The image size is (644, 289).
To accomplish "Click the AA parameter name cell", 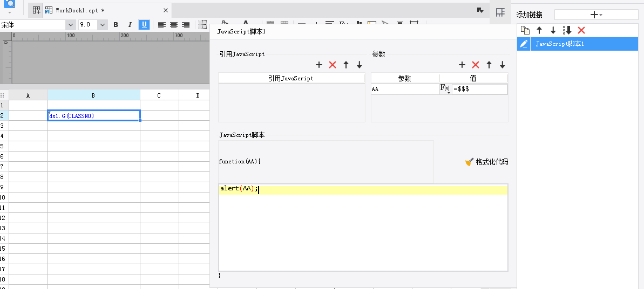I will pyautogui.click(x=405, y=89).
